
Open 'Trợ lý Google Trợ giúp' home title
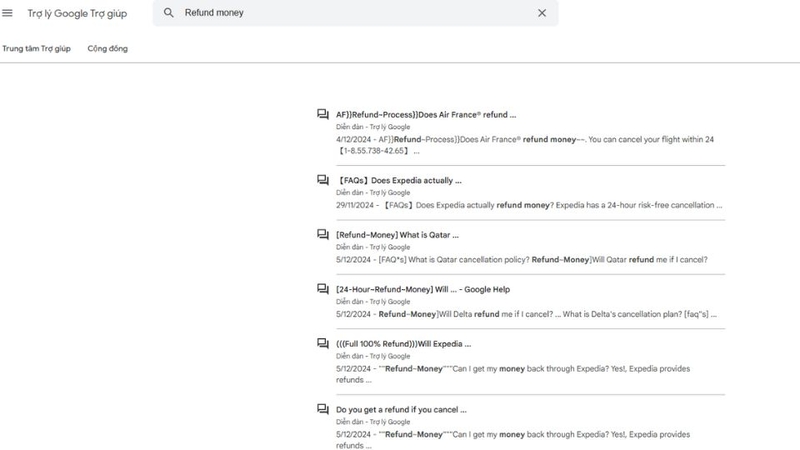[x=77, y=14]
